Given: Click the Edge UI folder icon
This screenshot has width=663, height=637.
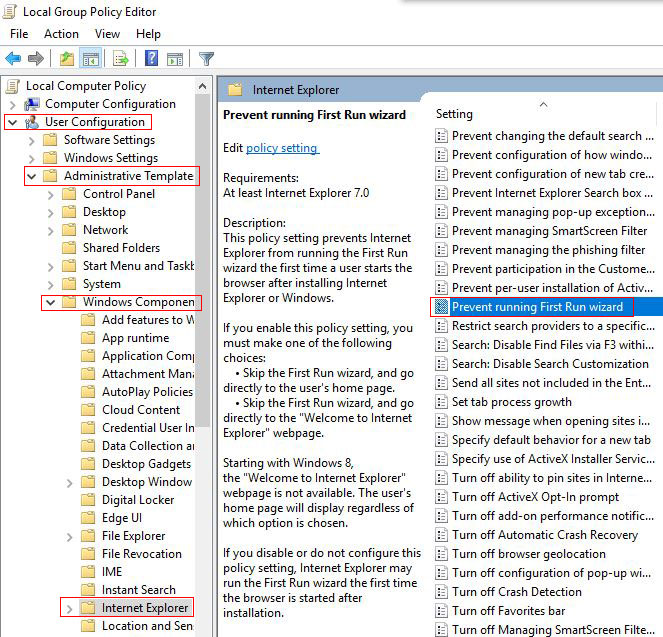Looking at the screenshot, I should pos(88,517).
